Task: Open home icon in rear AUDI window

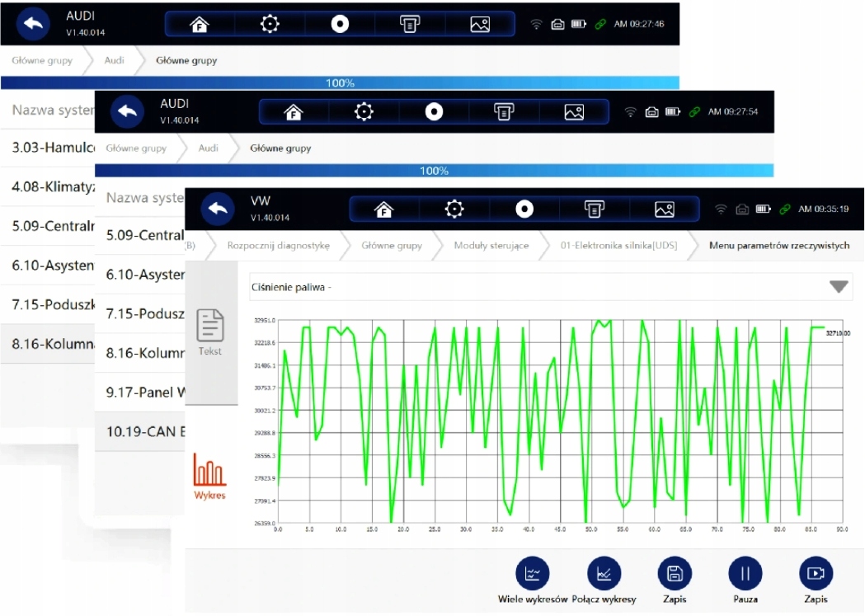Action: tap(200, 24)
